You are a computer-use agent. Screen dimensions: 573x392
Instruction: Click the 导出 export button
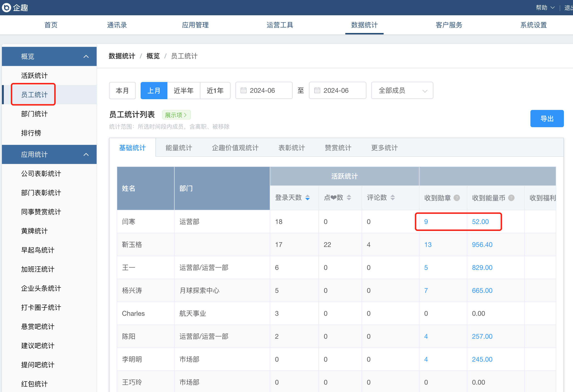click(547, 119)
